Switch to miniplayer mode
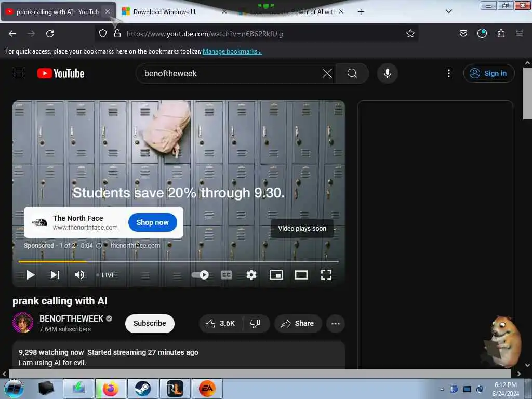This screenshot has width=532, height=399. click(276, 275)
